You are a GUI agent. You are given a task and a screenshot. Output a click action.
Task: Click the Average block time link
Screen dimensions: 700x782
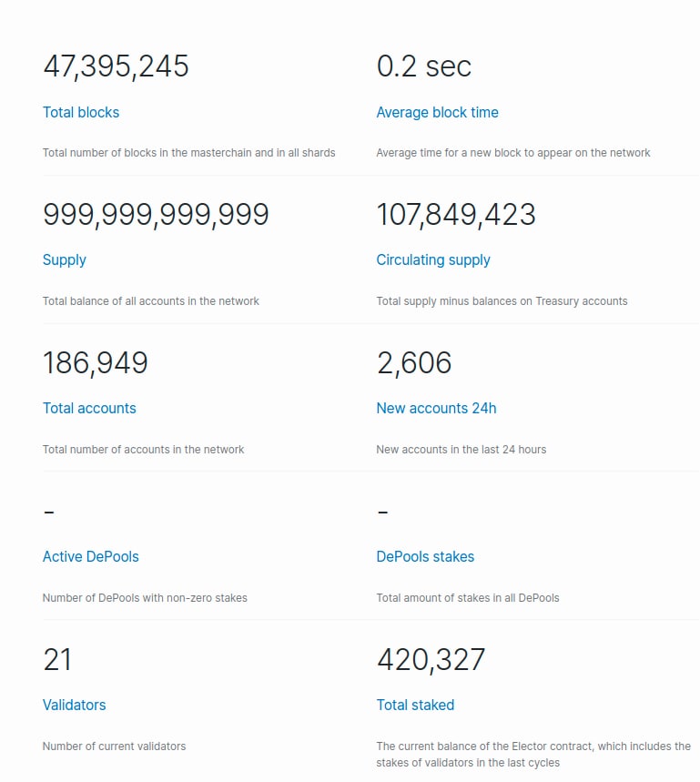[437, 112]
